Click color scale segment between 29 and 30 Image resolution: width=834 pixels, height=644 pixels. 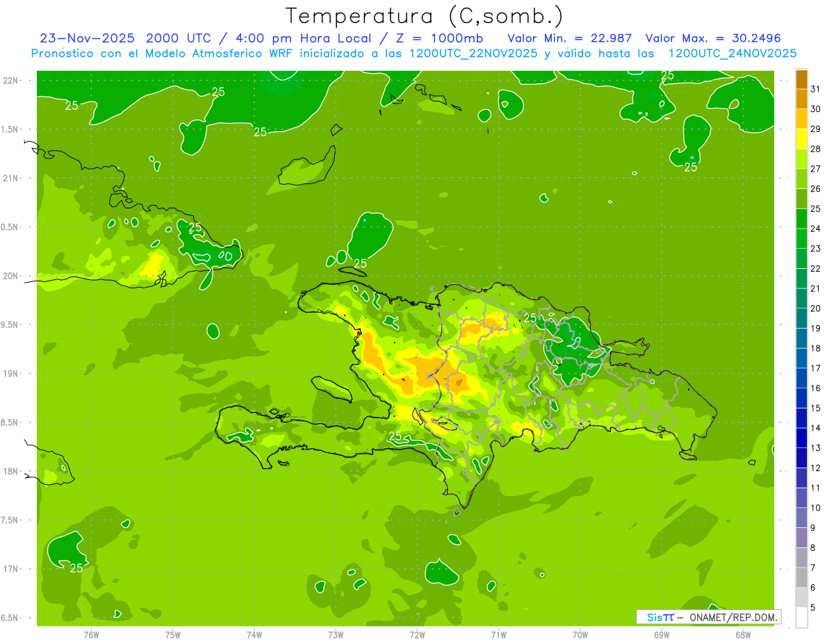coord(801,119)
